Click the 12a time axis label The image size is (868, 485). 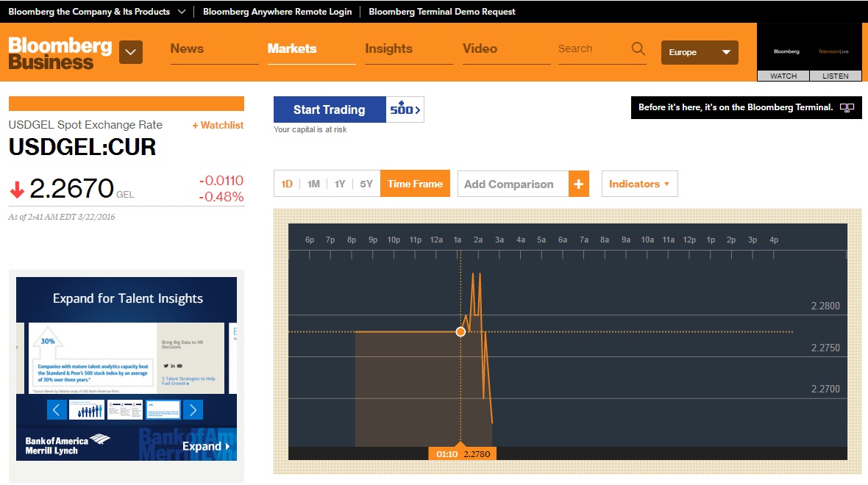[436, 240]
